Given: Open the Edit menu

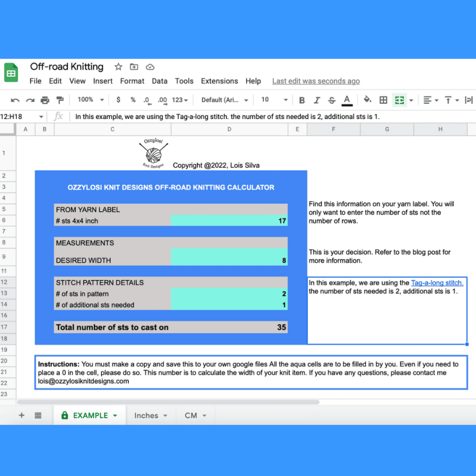Looking at the screenshot, I should pos(55,81).
